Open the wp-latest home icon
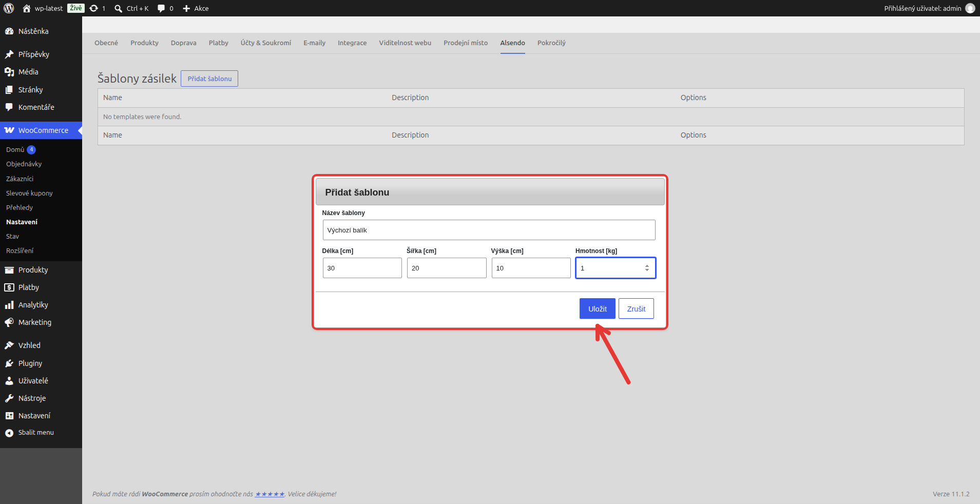 (x=27, y=8)
